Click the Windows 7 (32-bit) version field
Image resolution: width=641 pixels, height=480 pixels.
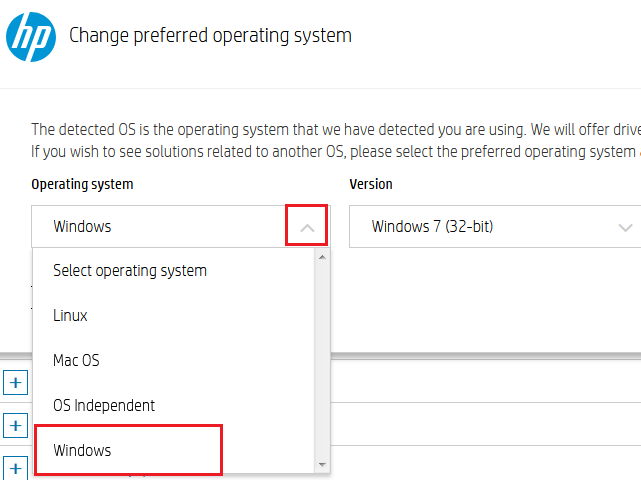pos(495,227)
